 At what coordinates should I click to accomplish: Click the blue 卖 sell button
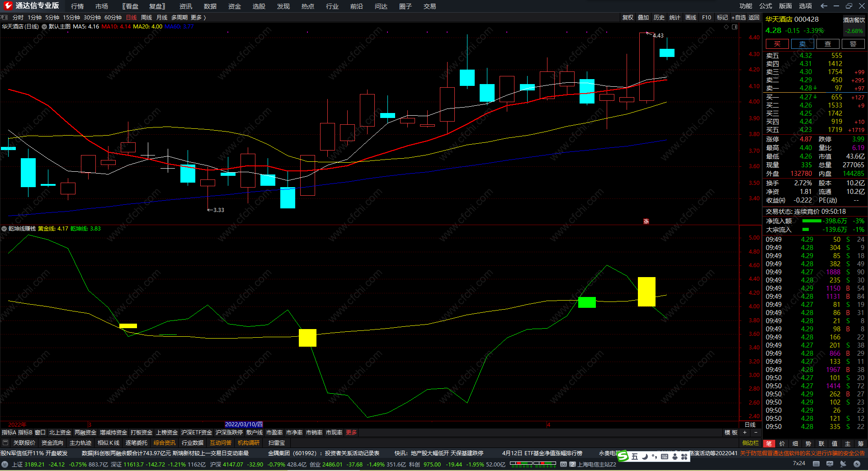point(802,44)
